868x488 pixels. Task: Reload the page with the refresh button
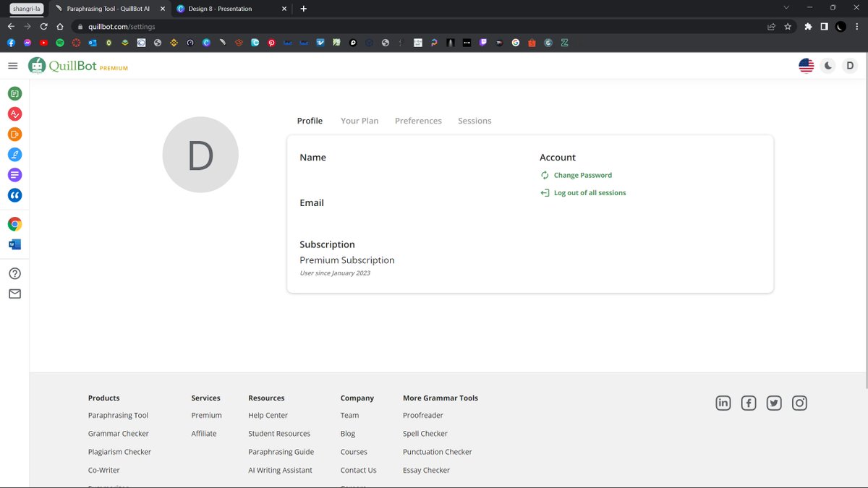(x=43, y=26)
